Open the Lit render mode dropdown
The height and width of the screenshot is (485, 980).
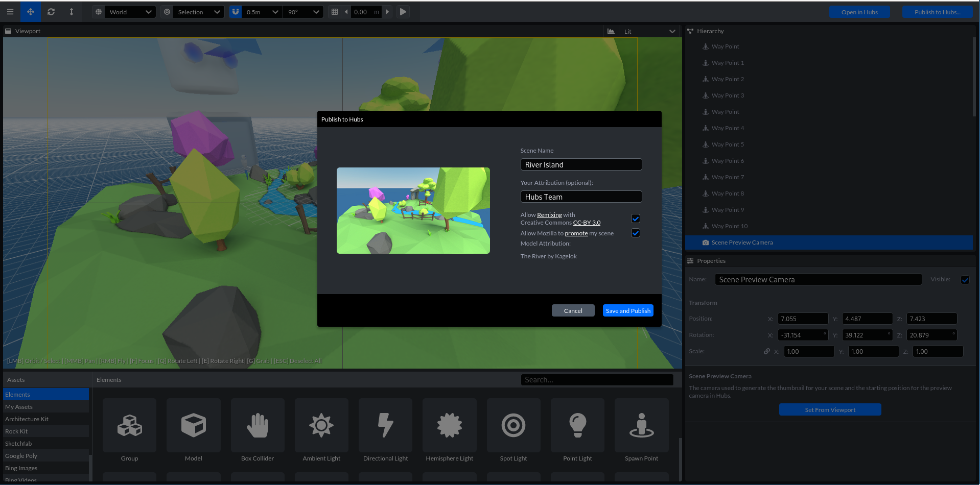coord(650,31)
